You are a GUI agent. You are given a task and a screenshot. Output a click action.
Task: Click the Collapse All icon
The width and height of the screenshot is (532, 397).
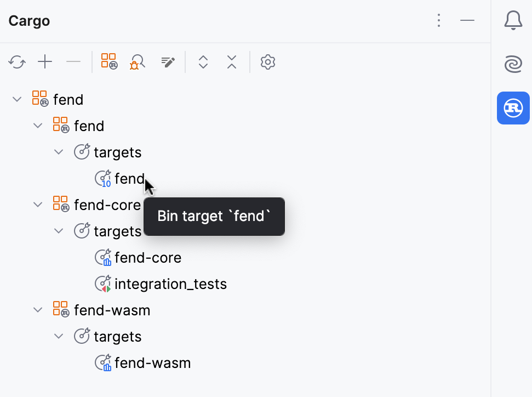232,62
